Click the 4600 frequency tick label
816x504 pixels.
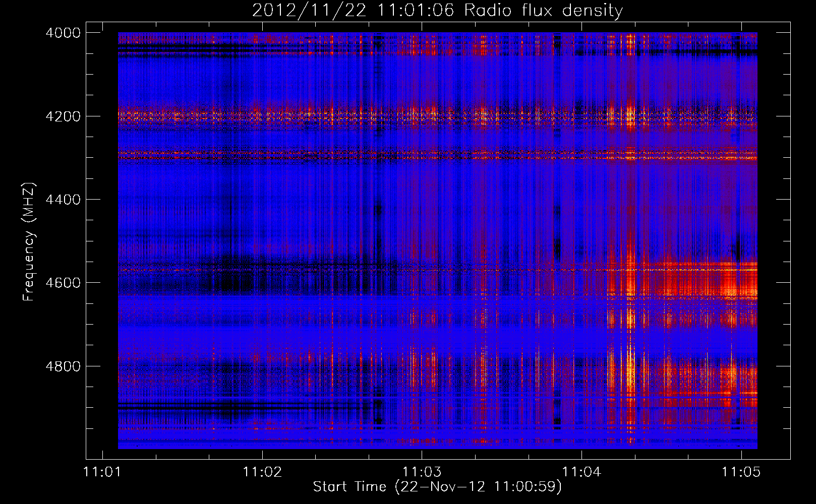coord(63,283)
